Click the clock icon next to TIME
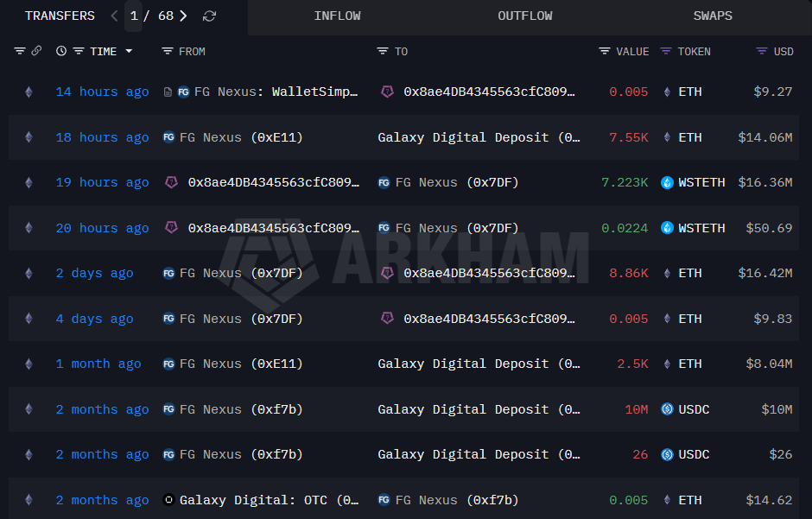 (60, 51)
